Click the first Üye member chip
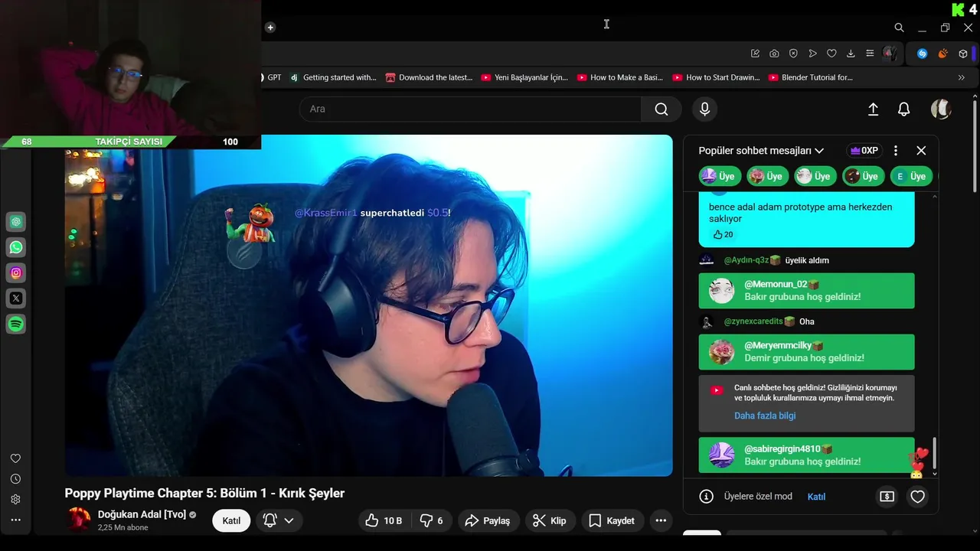This screenshot has height=551, width=980. [x=719, y=176]
